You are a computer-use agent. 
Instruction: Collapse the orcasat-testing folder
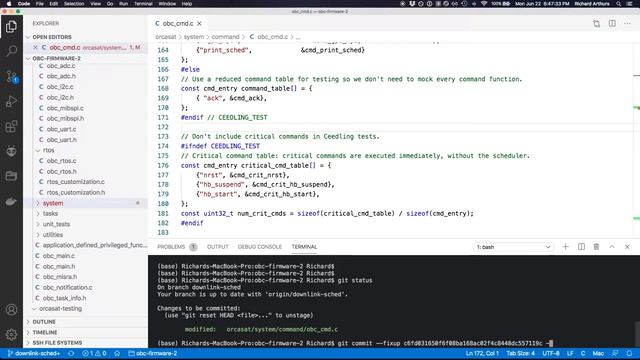[x=60, y=309]
